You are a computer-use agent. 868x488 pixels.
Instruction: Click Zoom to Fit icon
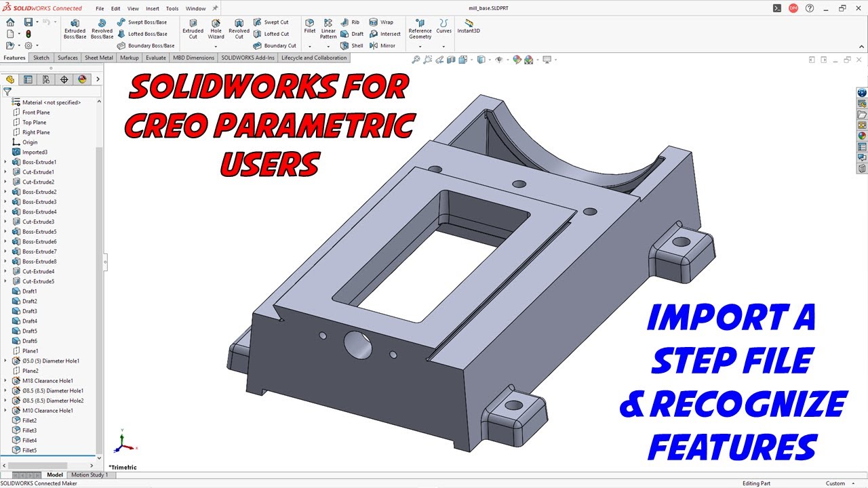[x=416, y=60]
